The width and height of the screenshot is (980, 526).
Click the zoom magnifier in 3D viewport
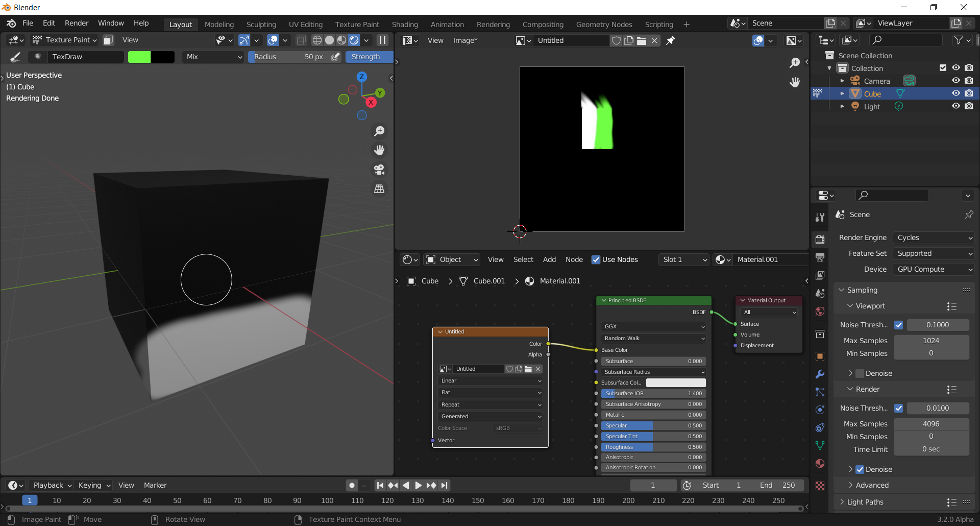coord(379,131)
